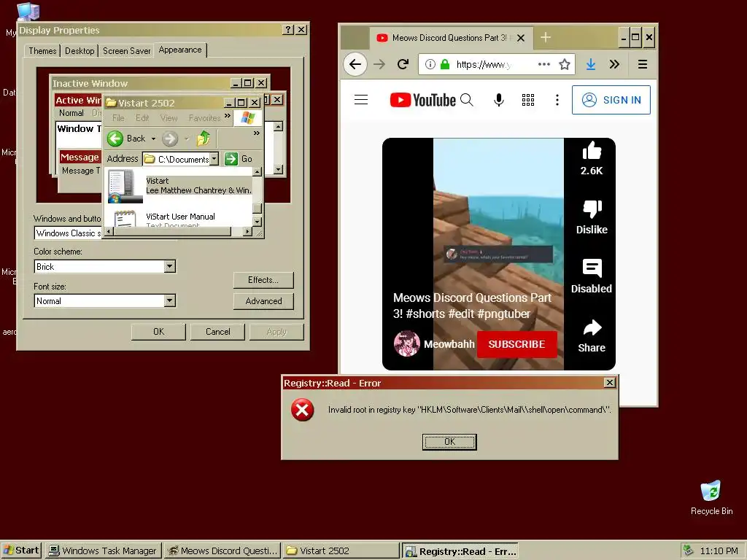Switch to Meows Discord Questi taskbar item
747x560 pixels.
coord(222,551)
